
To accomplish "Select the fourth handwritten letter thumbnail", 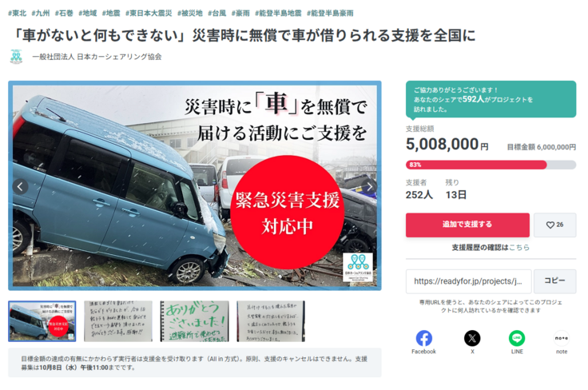I will pyautogui.click(x=271, y=321).
